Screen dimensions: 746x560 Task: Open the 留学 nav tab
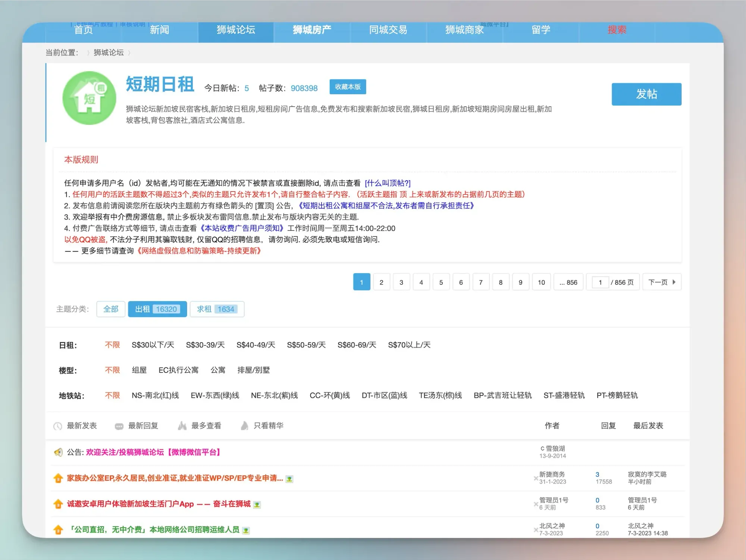click(x=541, y=30)
